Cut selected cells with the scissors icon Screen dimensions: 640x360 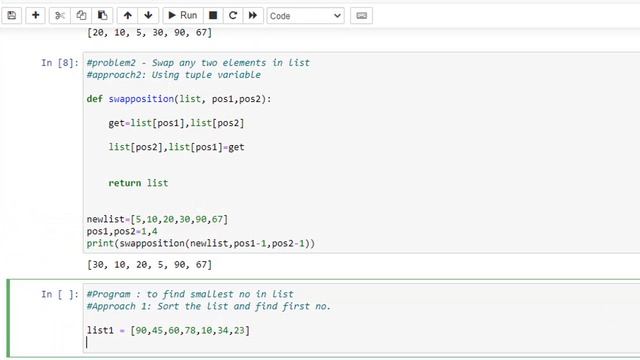tap(60, 16)
